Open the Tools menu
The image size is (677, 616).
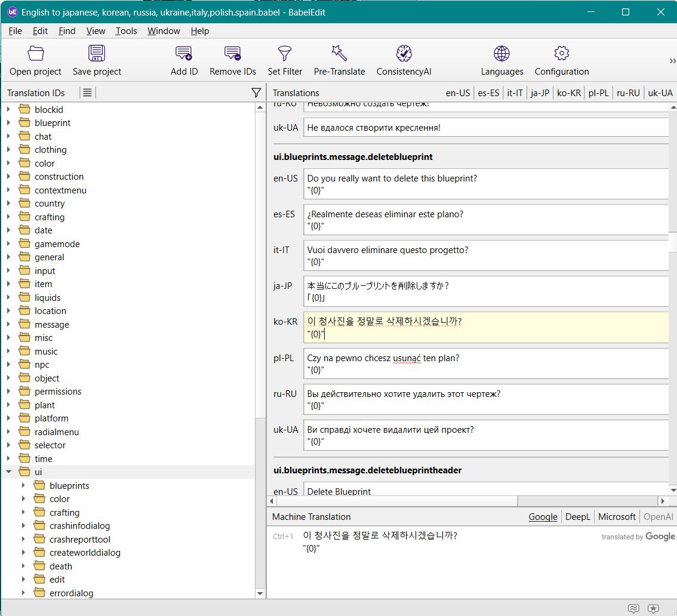[126, 31]
